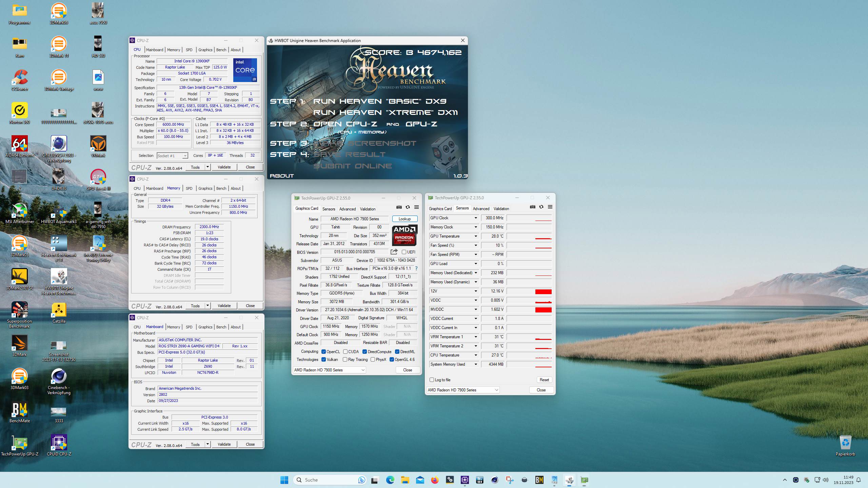
Task: Click the refresh icon in GPU-Z Graphics Card window
Action: 408,207
